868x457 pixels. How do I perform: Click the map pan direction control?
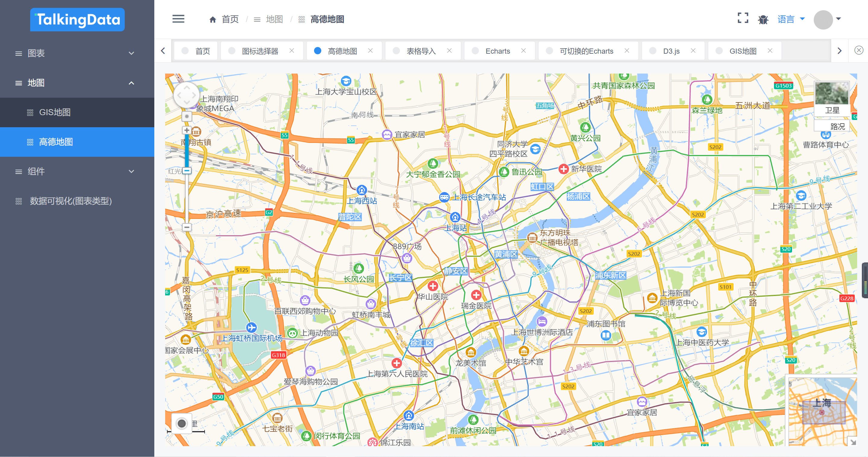tap(186, 95)
